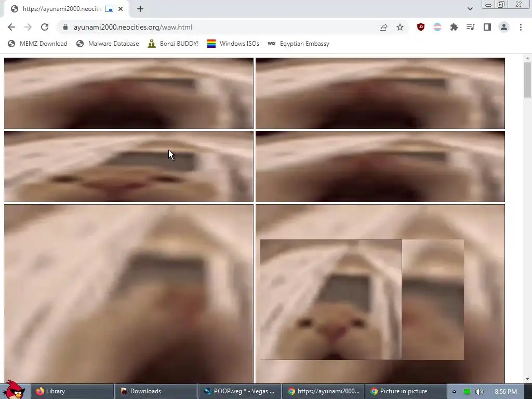Open the Egyptian Embassy bookmark
The image size is (532, 399).
click(x=298, y=44)
